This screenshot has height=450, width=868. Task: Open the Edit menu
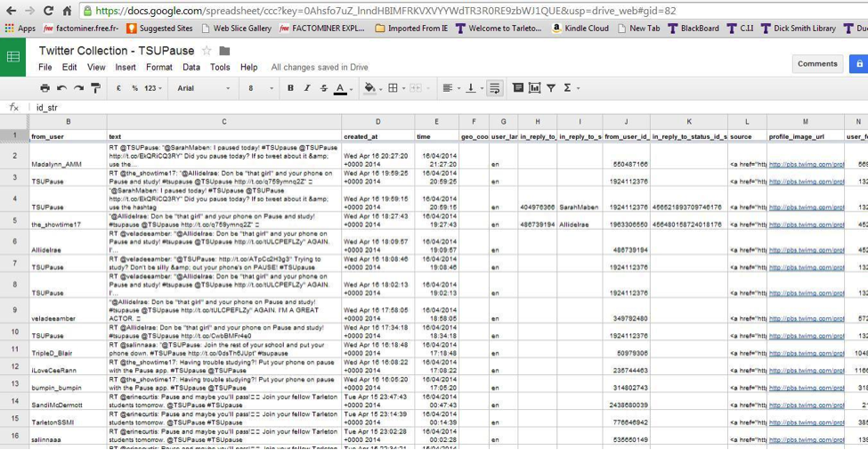[69, 67]
